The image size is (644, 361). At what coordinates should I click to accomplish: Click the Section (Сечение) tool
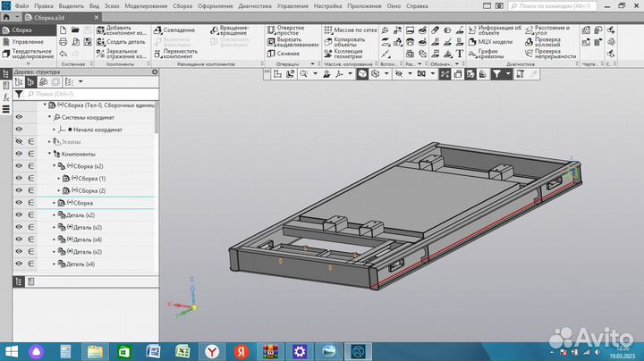(284, 54)
